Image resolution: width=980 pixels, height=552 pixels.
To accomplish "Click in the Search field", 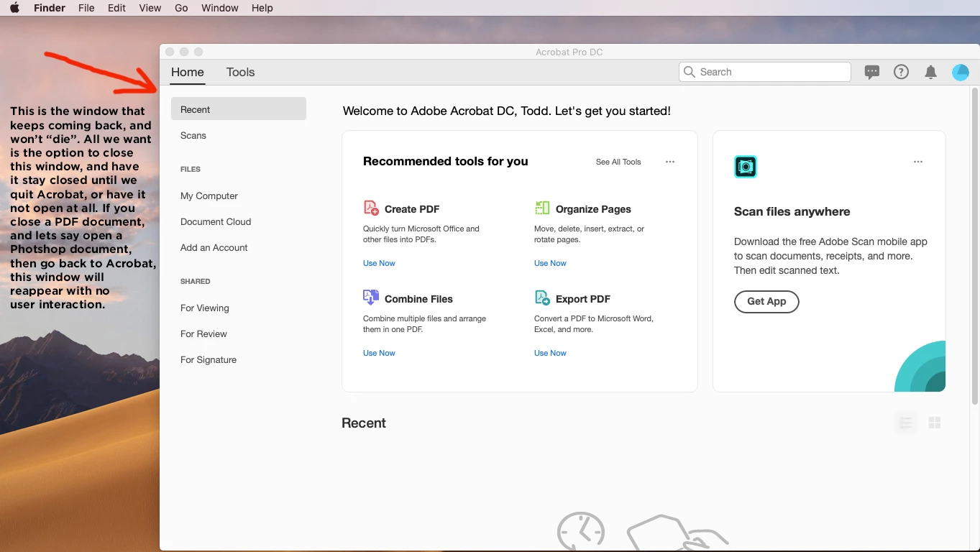I will (x=765, y=72).
